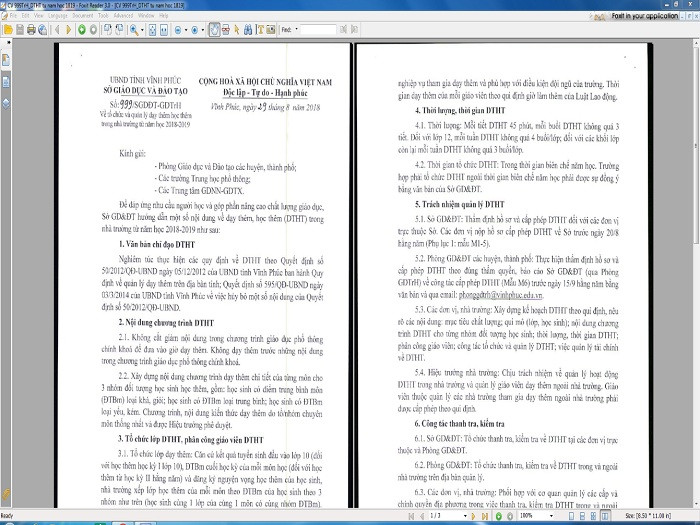This screenshot has width=700, height=525.
Task: Choose the Select Text cursor tool
Action: coord(226,30)
